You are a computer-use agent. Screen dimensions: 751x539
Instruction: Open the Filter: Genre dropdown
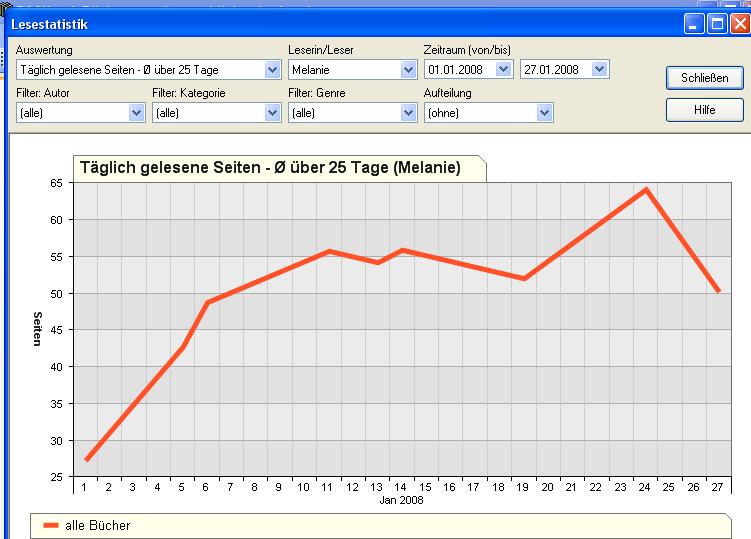408,113
